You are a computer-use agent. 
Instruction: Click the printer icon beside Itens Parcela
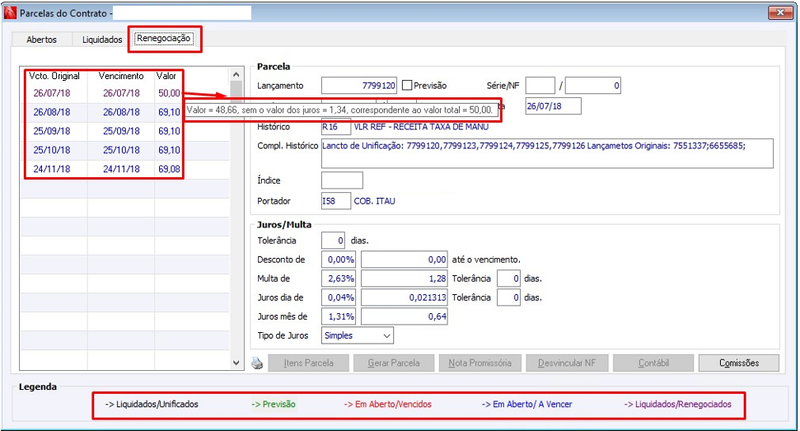click(257, 363)
